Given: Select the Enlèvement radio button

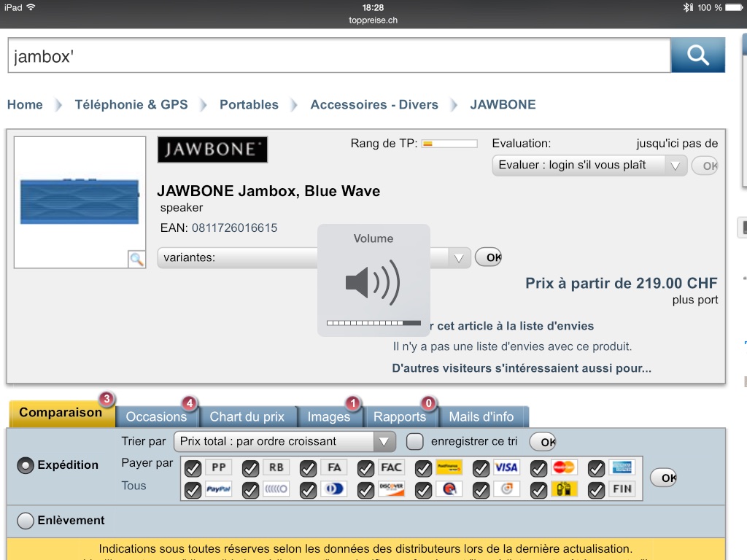Looking at the screenshot, I should click(26, 521).
